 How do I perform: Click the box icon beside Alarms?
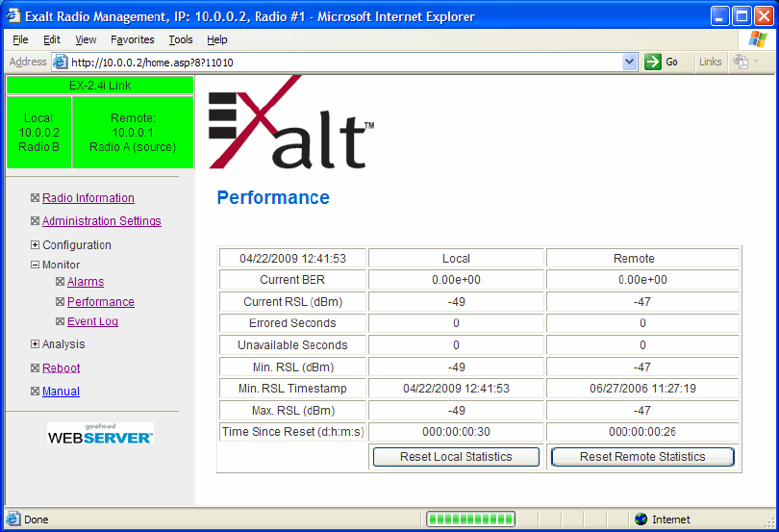pos(61,282)
